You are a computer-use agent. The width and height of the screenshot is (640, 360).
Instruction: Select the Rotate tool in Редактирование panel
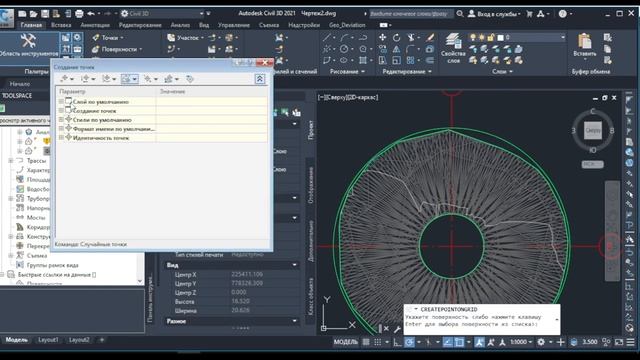coord(396,38)
